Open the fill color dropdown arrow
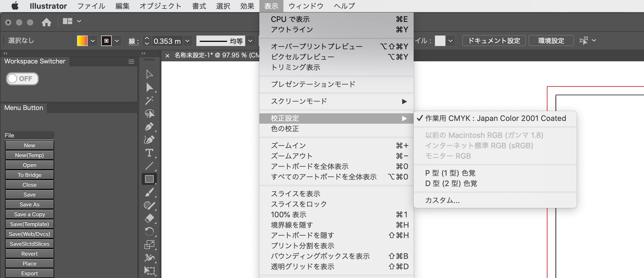Image resolution: width=644 pixels, height=278 pixels. pyautogui.click(x=93, y=41)
